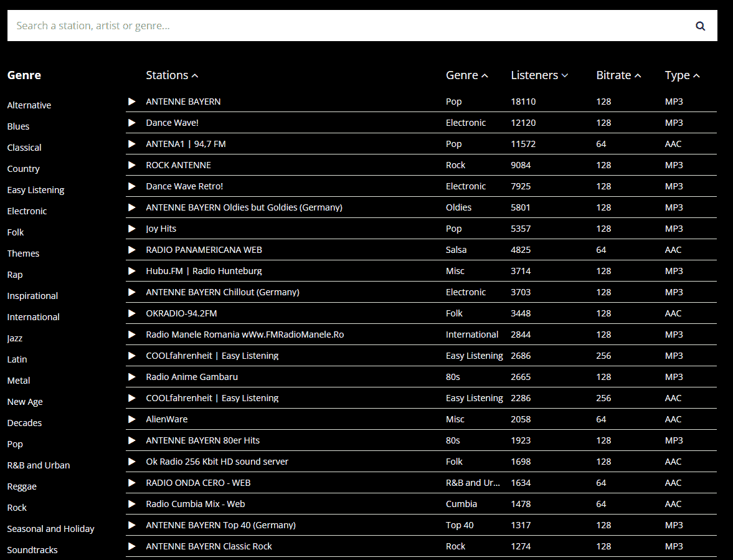
Task: Play ANTENNE BAYERN Oldies but Goldies
Action: pos(132,207)
